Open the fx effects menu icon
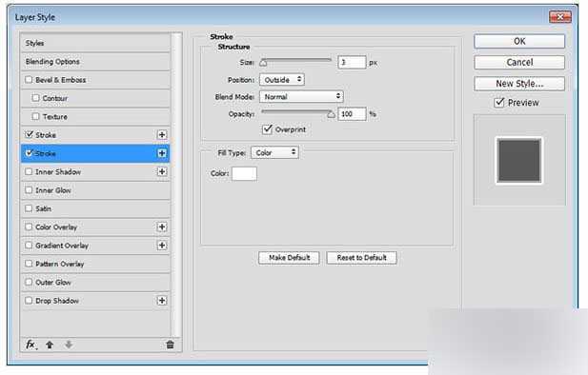Image resolution: width=588 pixels, height=375 pixels. point(30,345)
